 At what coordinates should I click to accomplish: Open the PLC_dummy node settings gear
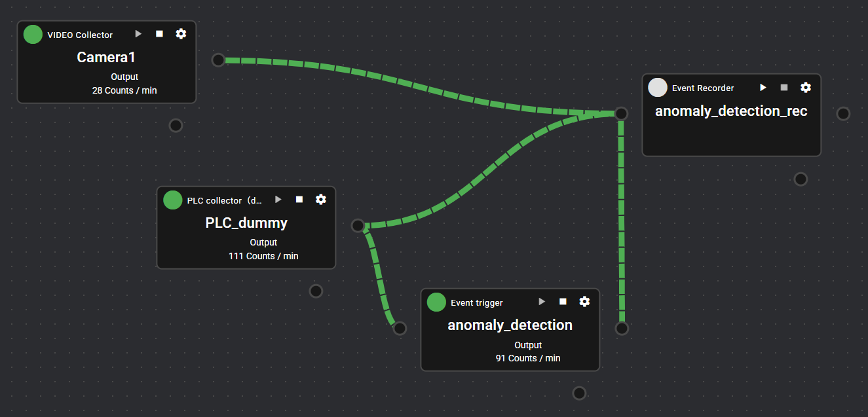(x=321, y=199)
